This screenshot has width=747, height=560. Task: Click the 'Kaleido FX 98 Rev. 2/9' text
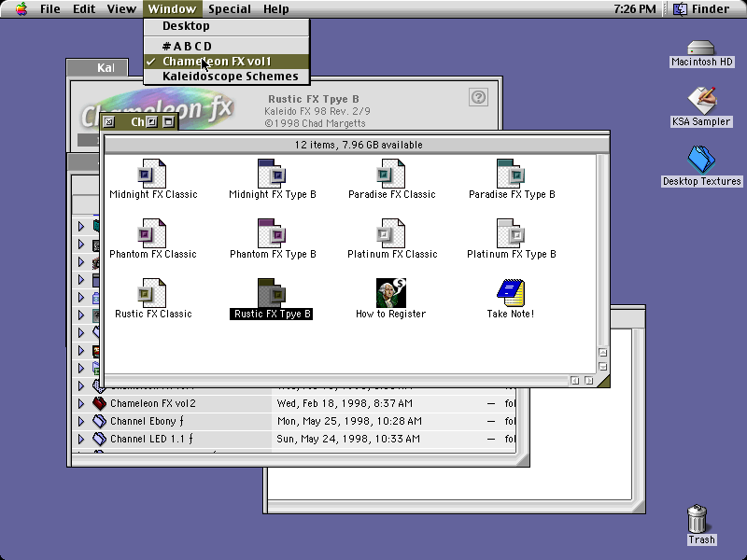pos(317,111)
